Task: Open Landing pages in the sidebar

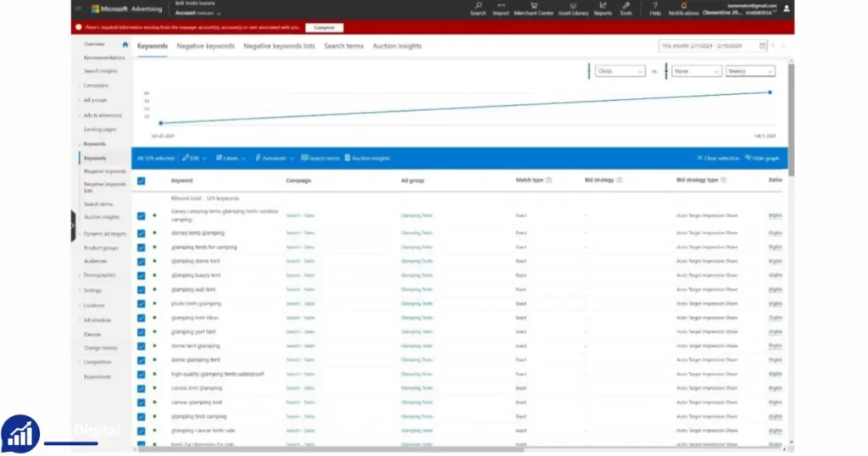Action: click(x=100, y=130)
